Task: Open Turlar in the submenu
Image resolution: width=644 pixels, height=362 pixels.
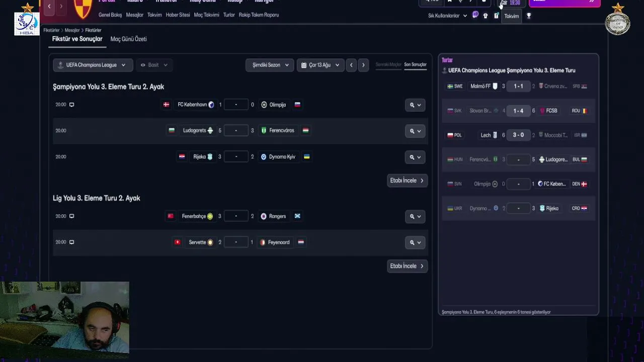Action: coord(229,15)
